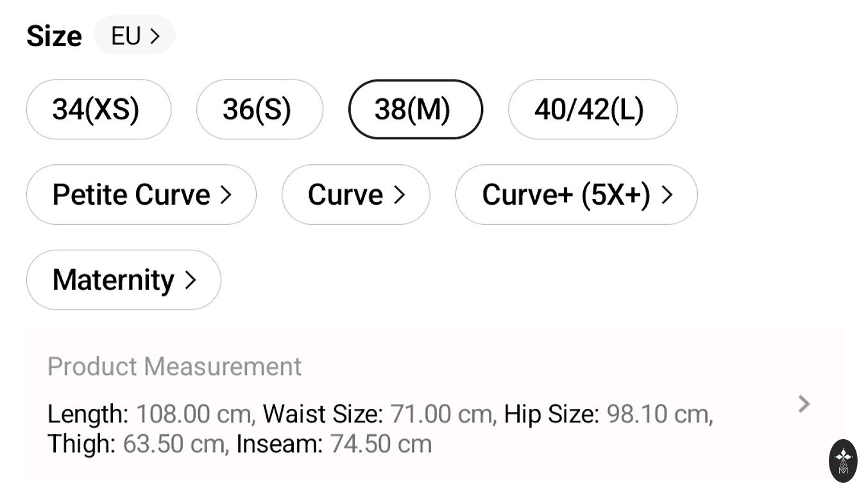This screenshot has height=493, width=868.
Task: Click the Inseam 74.50 cm measurement
Action: click(x=334, y=444)
